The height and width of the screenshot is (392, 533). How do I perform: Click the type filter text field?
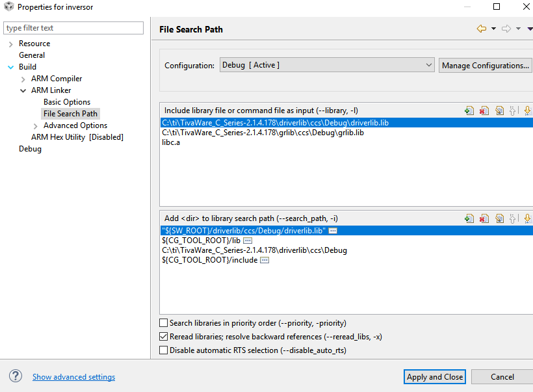coord(73,28)
